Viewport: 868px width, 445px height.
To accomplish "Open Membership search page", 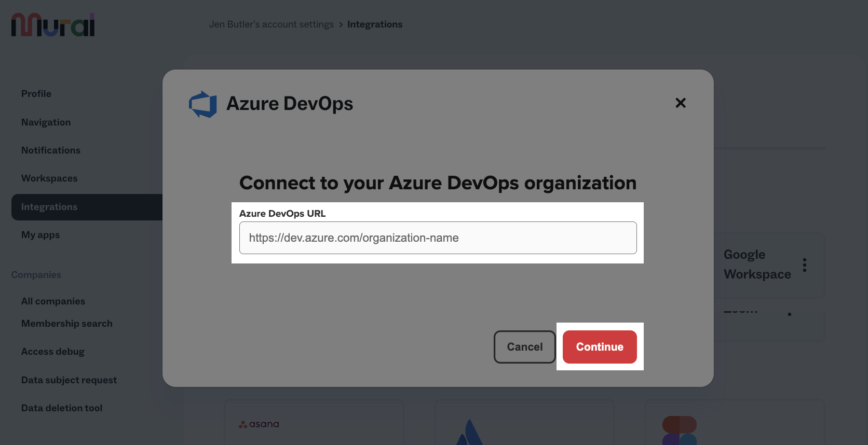I will 67,324.
